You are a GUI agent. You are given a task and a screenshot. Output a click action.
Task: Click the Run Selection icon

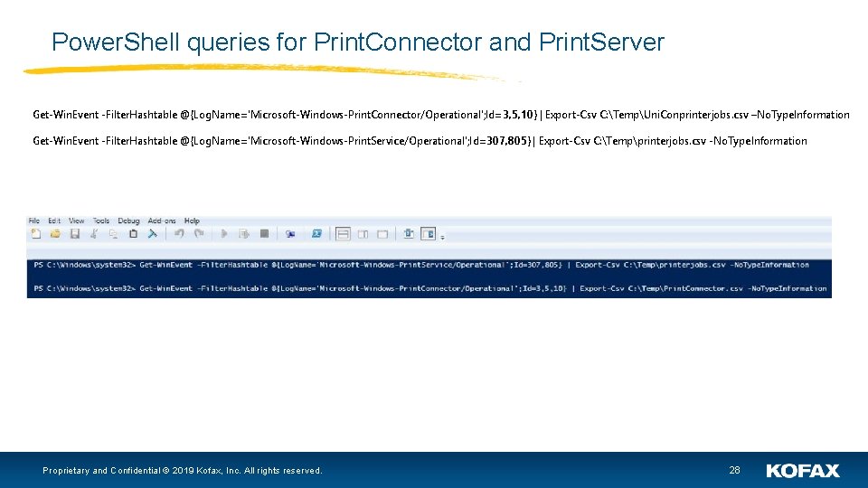coord(244,233)
